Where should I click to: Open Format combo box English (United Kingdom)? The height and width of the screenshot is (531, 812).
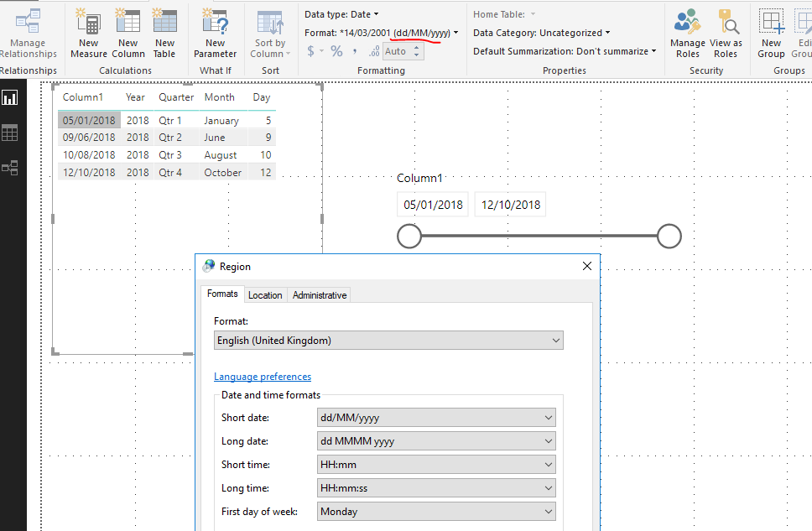click(388, 341)
